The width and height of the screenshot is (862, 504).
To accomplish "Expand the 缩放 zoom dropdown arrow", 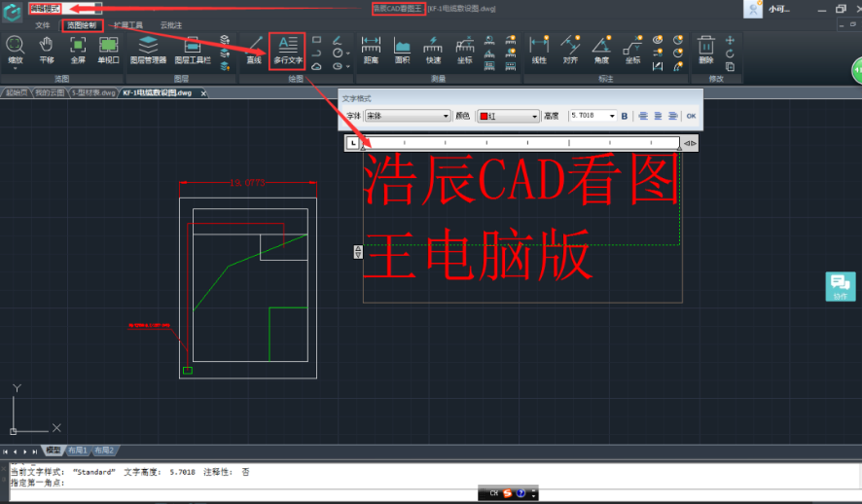I will point(16,68).
